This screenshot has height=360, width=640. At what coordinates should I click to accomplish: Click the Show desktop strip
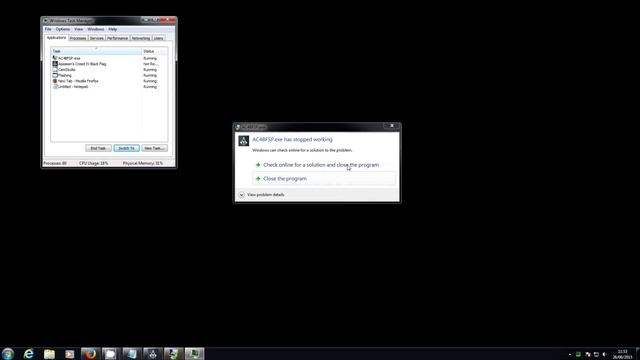tap(637, 353)
